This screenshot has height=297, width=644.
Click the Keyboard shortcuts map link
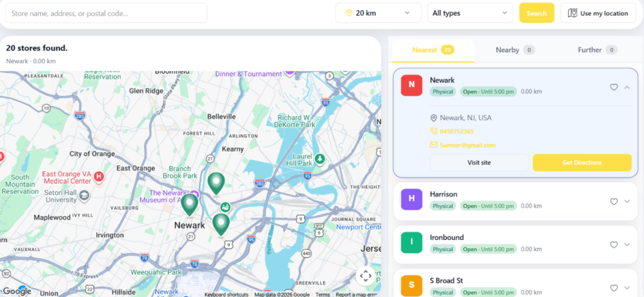(x=226, y=294)
